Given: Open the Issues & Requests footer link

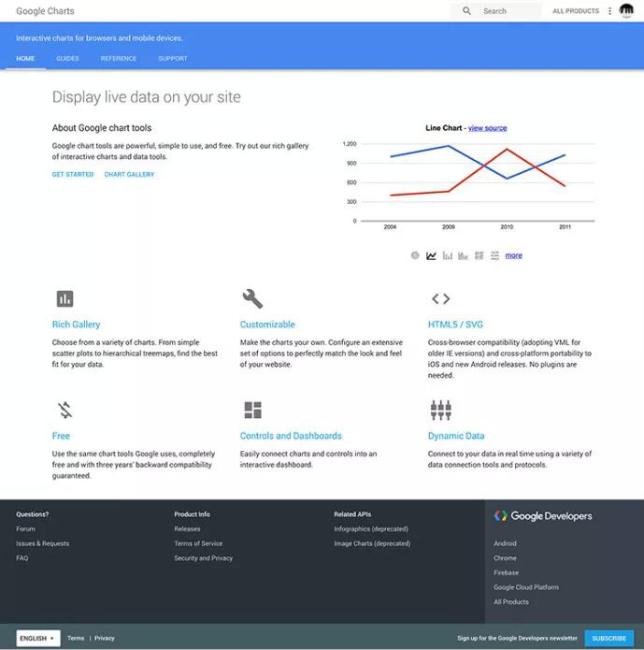Looking at the screenshot, I should pos(43,543).
